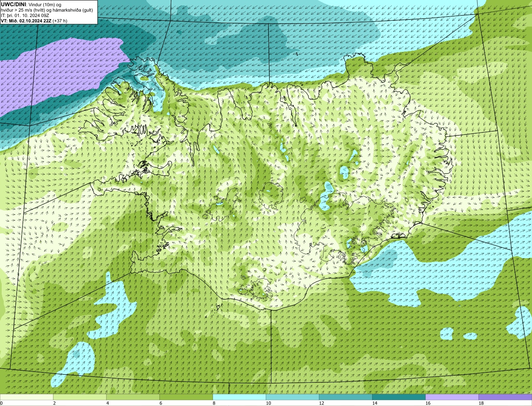Click the legend scale label '8'
The height and width of the screenshot is (406, 532).
point(214,403)
